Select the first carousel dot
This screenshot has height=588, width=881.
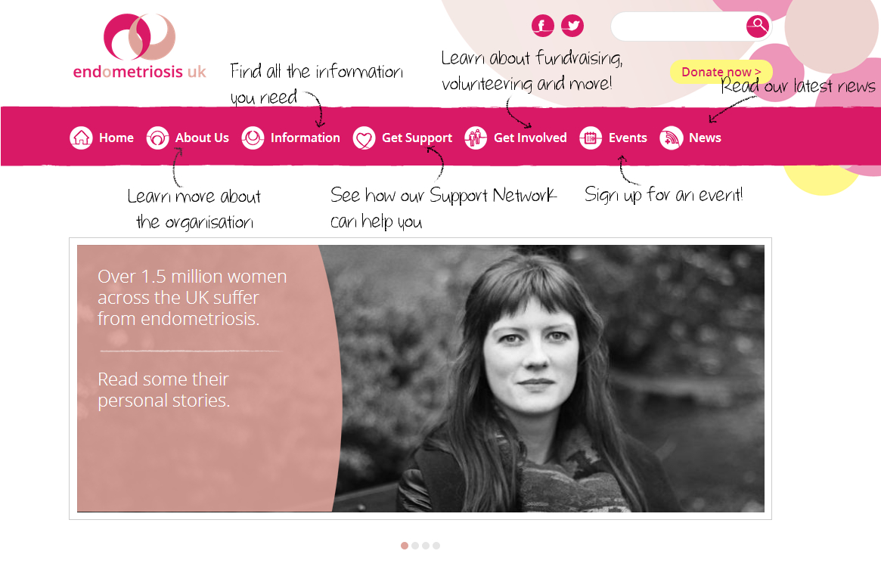tap(404, 546)
